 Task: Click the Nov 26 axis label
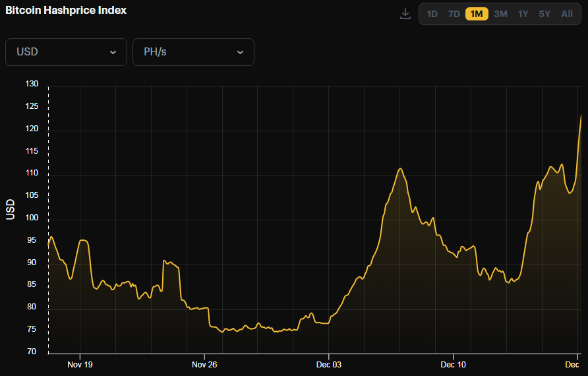pos(204,364)
